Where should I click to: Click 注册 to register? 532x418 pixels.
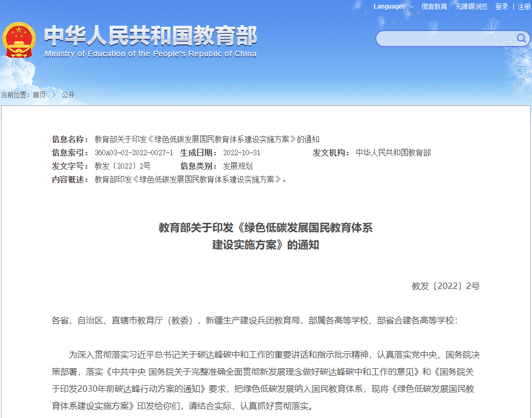pos(524,6)
